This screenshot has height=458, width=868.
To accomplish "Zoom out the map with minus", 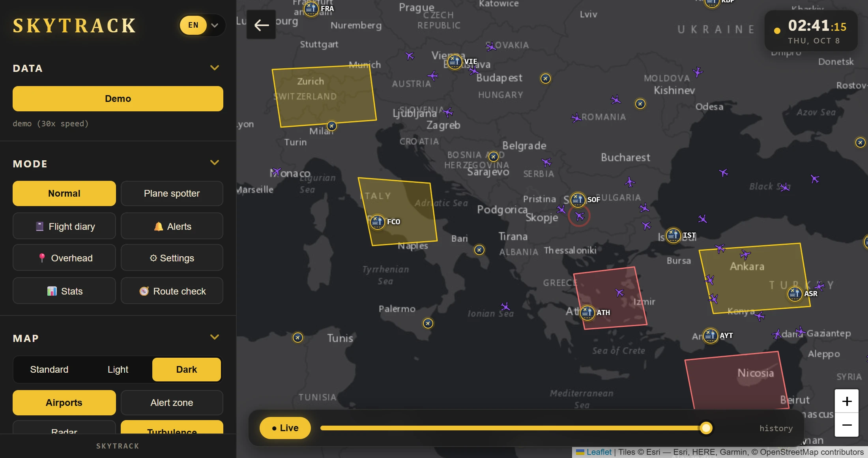I will pyautogui.click(x=847, y=425).
